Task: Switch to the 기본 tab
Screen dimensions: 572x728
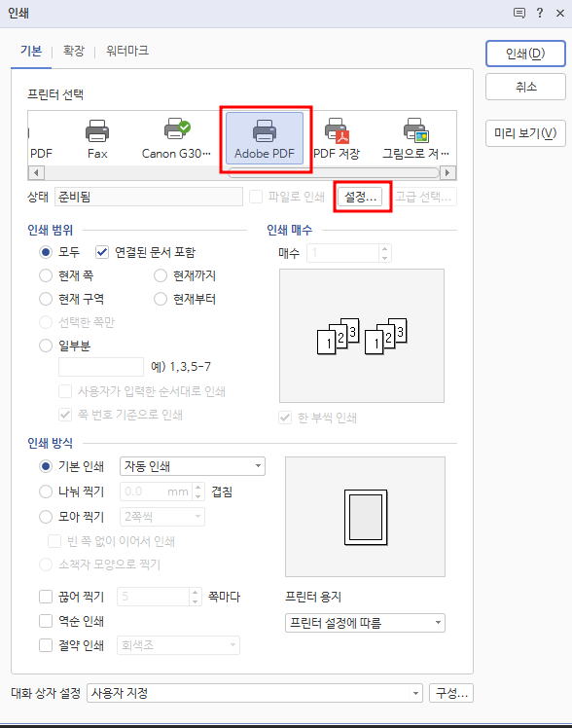Action: (x=31, y=51)
